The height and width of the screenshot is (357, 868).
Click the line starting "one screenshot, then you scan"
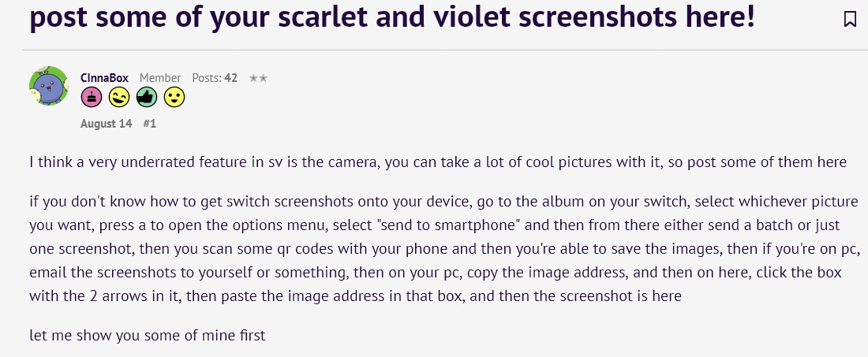tap(440, 249)
